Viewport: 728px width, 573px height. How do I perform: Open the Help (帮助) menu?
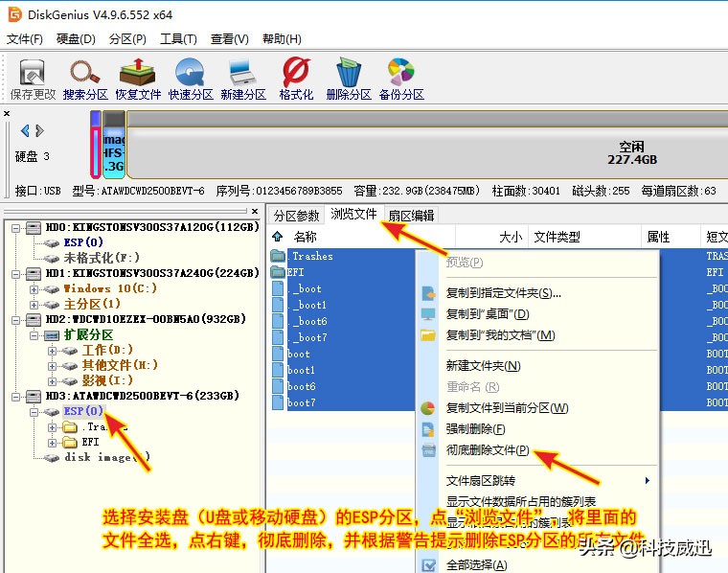point(282,39)
